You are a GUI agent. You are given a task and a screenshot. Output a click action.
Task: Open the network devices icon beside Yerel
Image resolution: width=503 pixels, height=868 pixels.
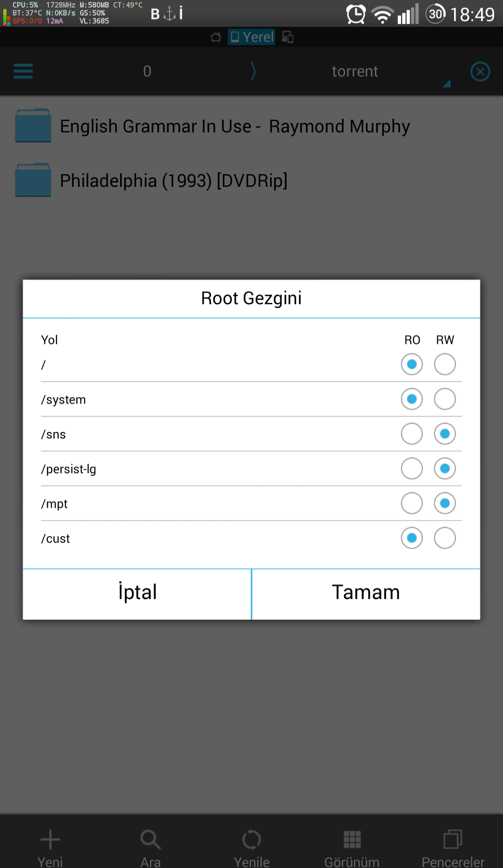(288, 37)
